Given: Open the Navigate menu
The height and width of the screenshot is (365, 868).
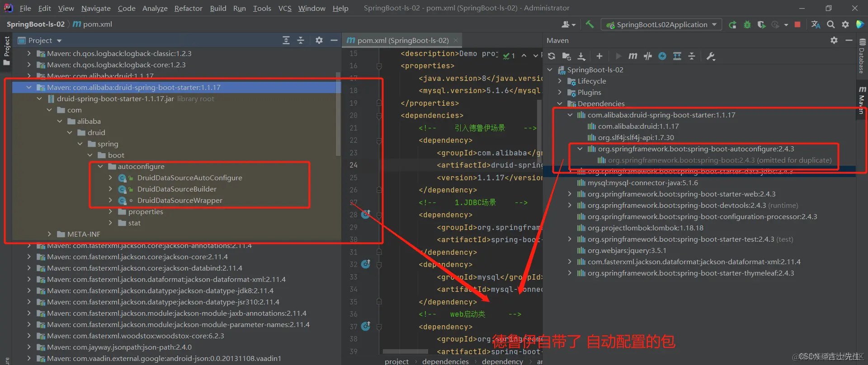Looking at the screenshot, I should [96, 8].
